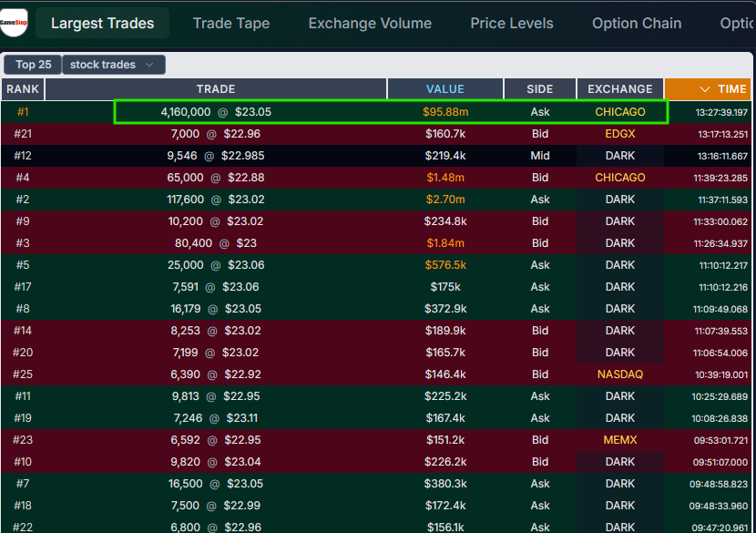Click trade 4,160,000 @ $23.05
756x533 pixels.
pyautogui.click(x=216, y=112)
